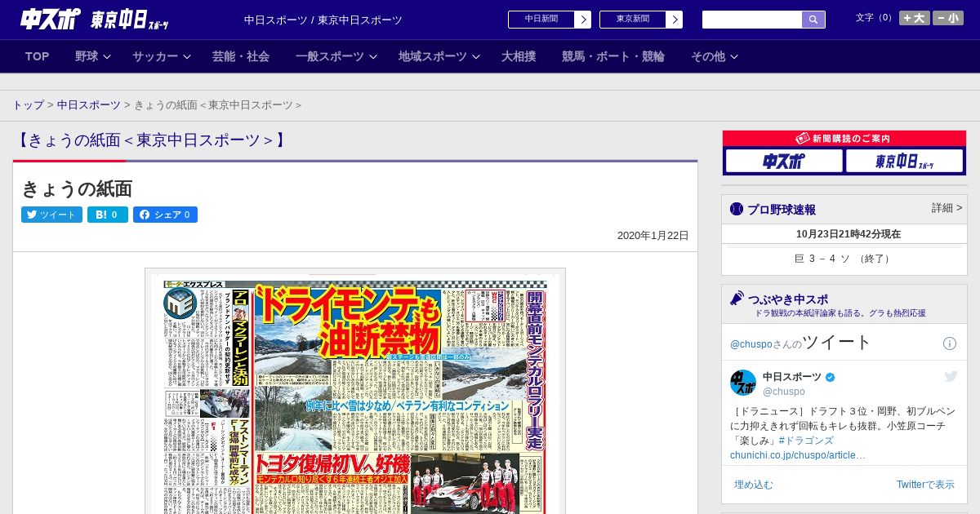
Task: Expand the 地域スポーツ menu
Action: tap(439, 56)
